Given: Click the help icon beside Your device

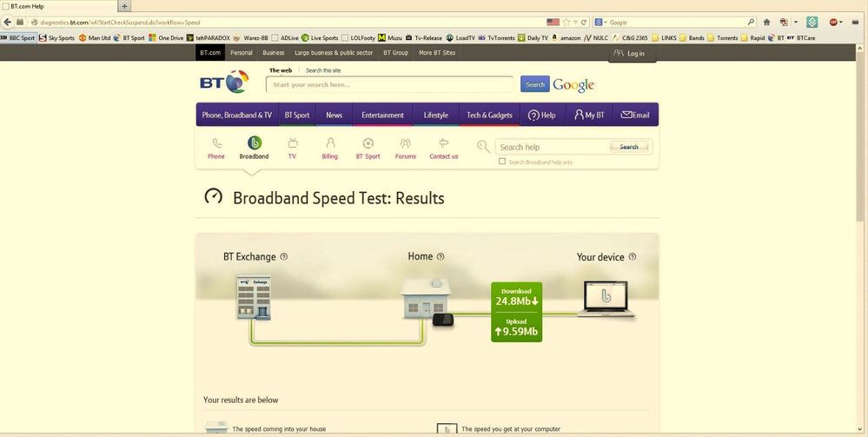Looking at the screenshot, I should (x=633, y=256).
